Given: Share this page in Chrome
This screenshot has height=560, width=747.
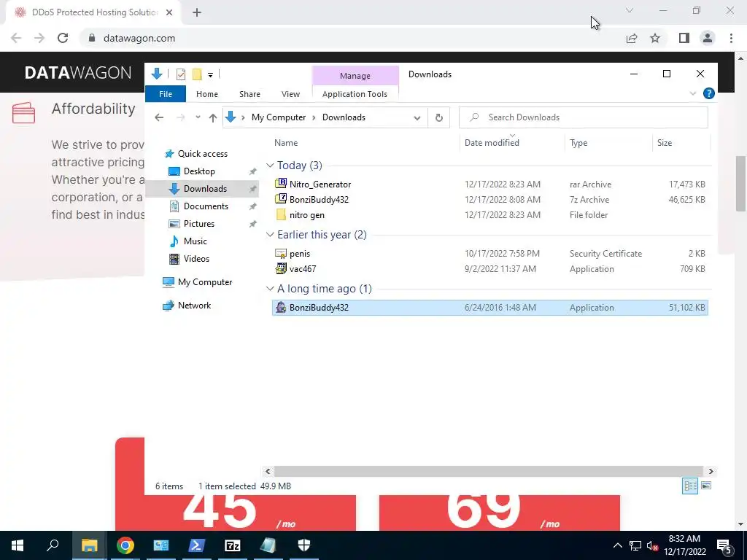Looking at the screenshot, I should [x=632, y=38].
